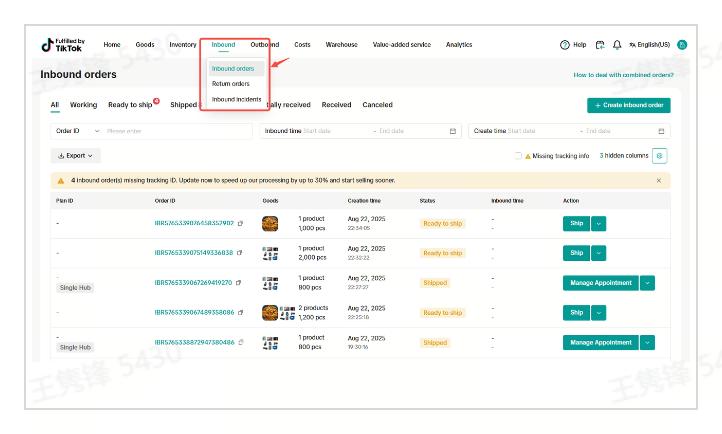Click the Create inbound order button
Screen dimensions: 722x434
point(629,105)
